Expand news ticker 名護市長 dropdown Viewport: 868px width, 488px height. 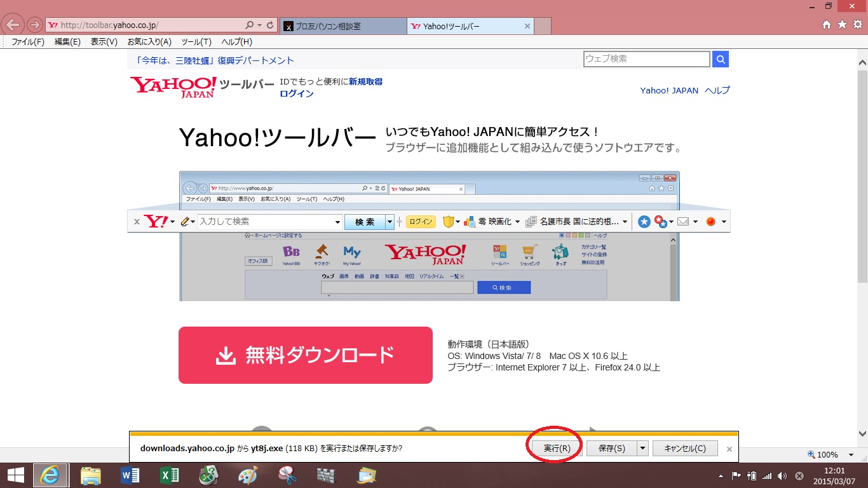pyautogui.click(x=625, y=222)
